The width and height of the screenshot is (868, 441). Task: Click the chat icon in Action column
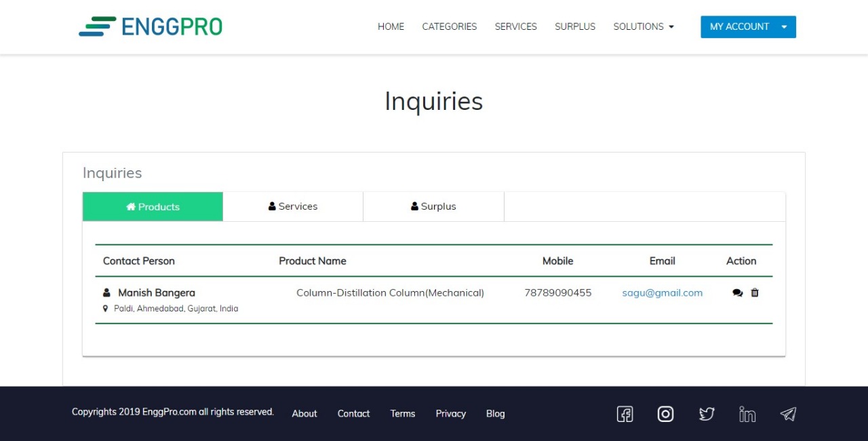737,293
